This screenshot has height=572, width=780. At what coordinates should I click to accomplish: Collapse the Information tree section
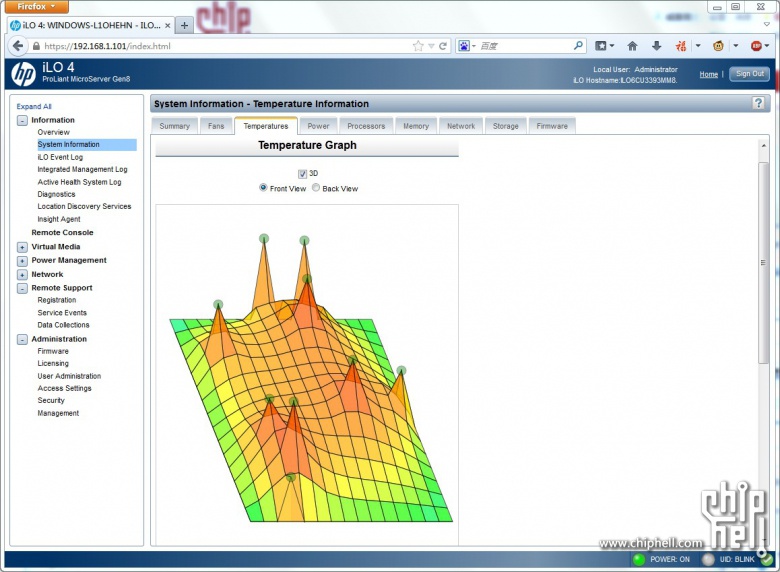pos(22,120)
